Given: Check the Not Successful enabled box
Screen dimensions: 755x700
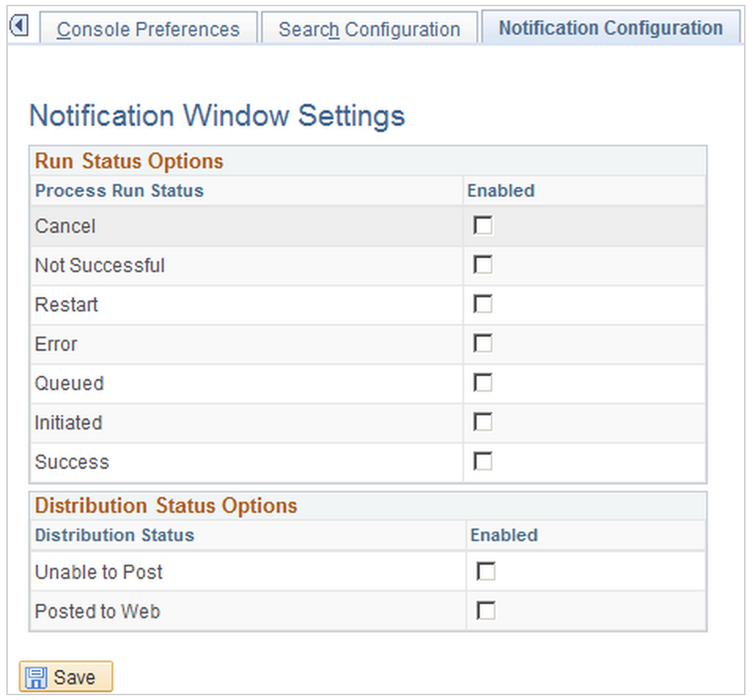Looking at the screenshot, I should click(483, 265).
